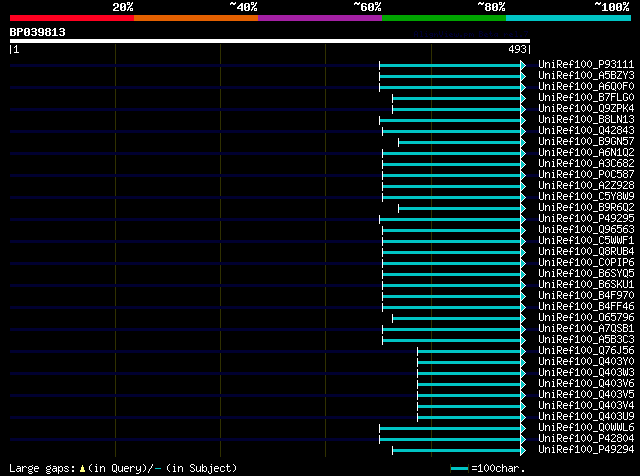
Task: Click the UniRef100_A3C682 label
Action: [x=586, y=164]
